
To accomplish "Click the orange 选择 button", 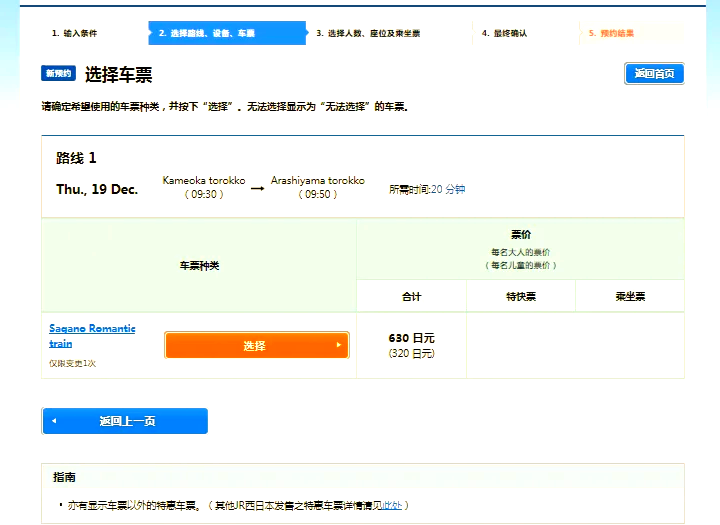I will coord(257,345).
